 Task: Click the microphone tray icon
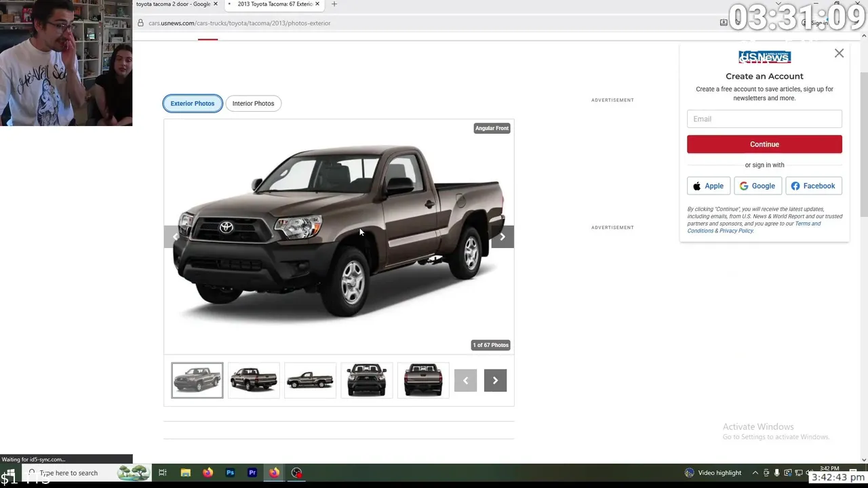click(x=776, y=473)
